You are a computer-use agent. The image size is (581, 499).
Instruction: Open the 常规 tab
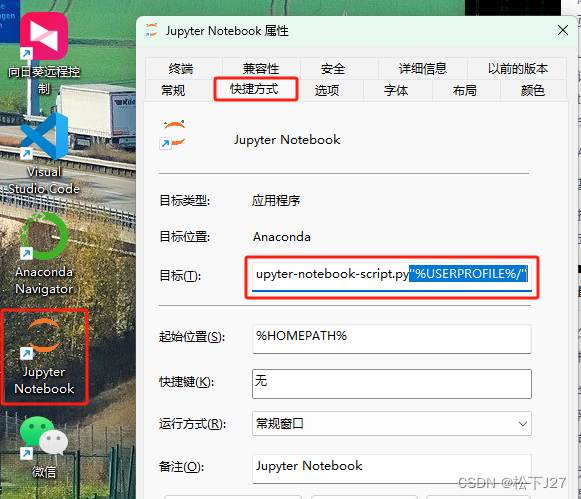pos(173,90)
